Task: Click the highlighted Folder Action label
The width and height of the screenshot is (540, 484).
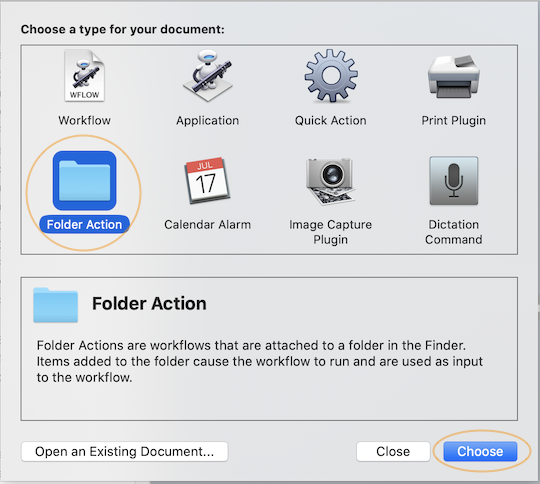Action: click(x=84, y=225)
